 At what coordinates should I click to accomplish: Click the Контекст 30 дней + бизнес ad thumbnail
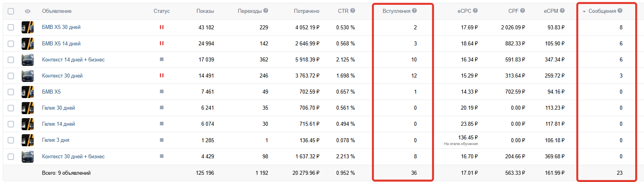(28, 156)
